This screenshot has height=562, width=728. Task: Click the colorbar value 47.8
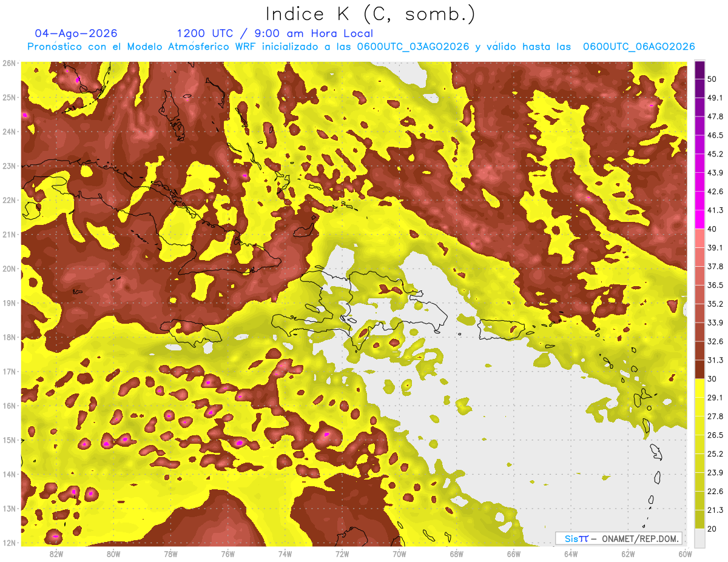pos(715,116)
